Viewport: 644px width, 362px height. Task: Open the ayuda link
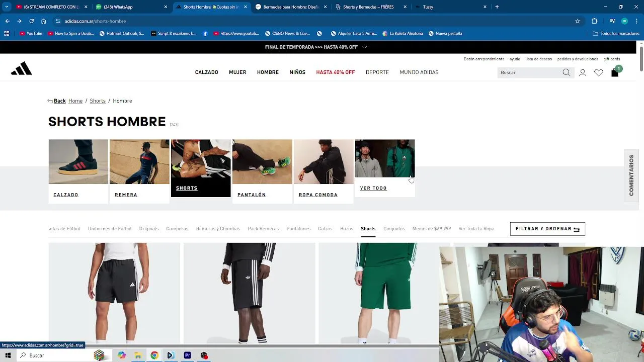(x=515, y=59)
